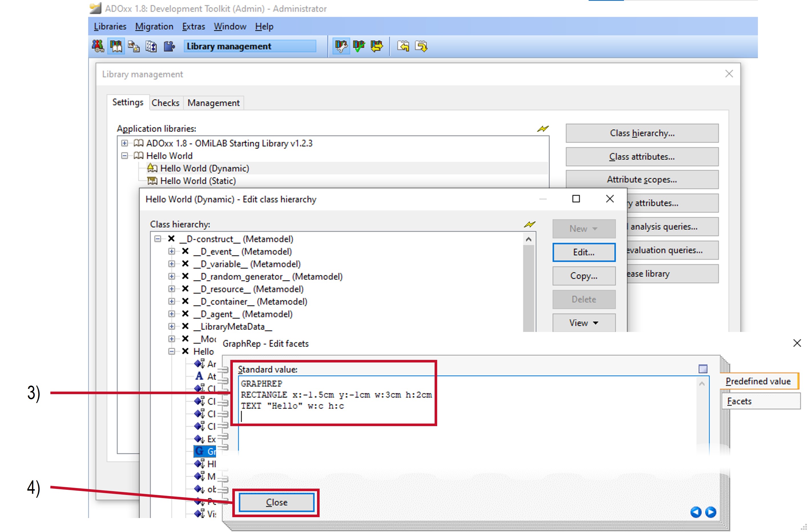Click the blue previous-arrow icon in GraphRep dialog
The width and height of the screenshot is (809, 532).
[696, 512]
